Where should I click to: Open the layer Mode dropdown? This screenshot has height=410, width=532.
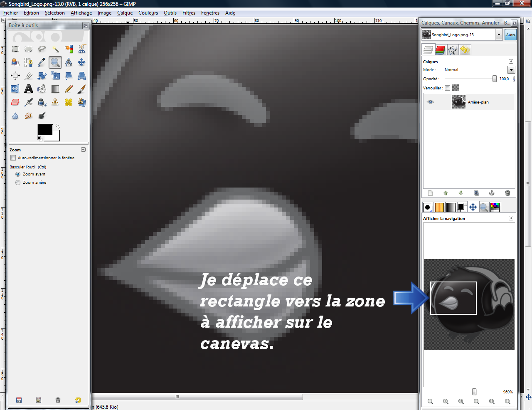coord(511,70)
